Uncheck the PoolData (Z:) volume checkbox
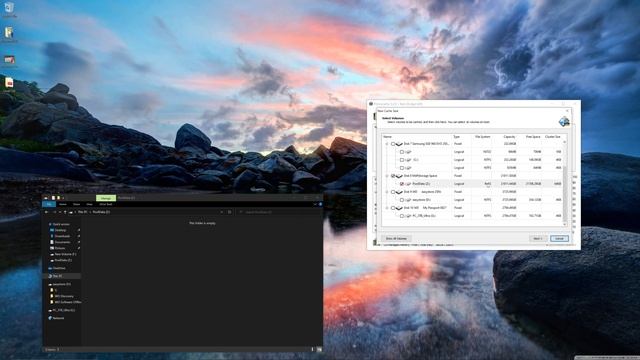This screenshot has width=640, height=360. tap(402, 184)
